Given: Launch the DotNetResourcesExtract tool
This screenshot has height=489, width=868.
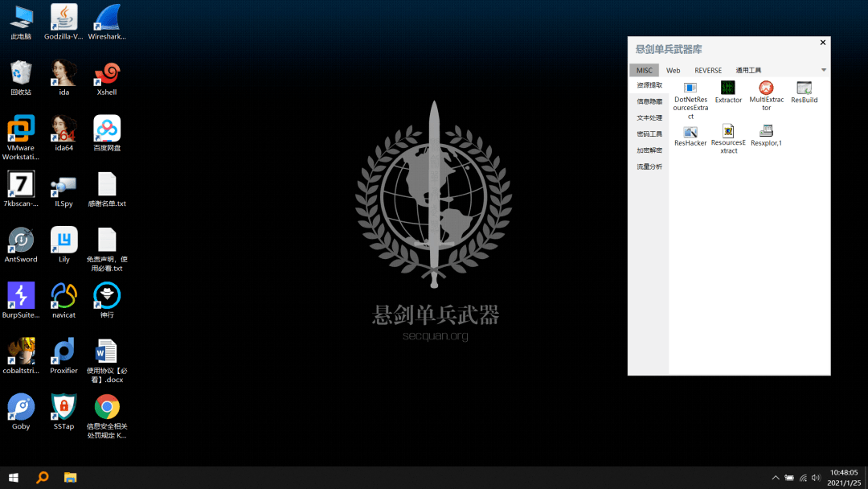Looking at the screenshot, I should click(x=690, y=101).
